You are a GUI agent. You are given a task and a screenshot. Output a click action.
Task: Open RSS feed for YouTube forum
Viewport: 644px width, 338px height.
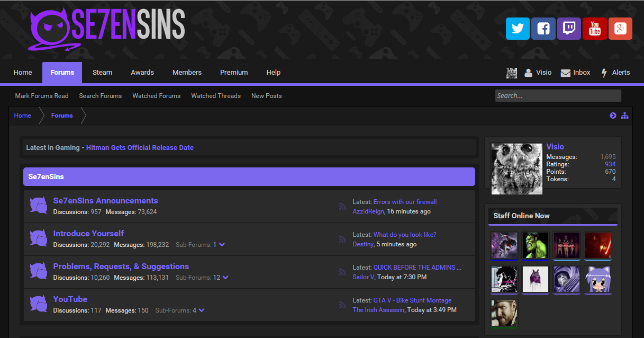coord(342,305)
